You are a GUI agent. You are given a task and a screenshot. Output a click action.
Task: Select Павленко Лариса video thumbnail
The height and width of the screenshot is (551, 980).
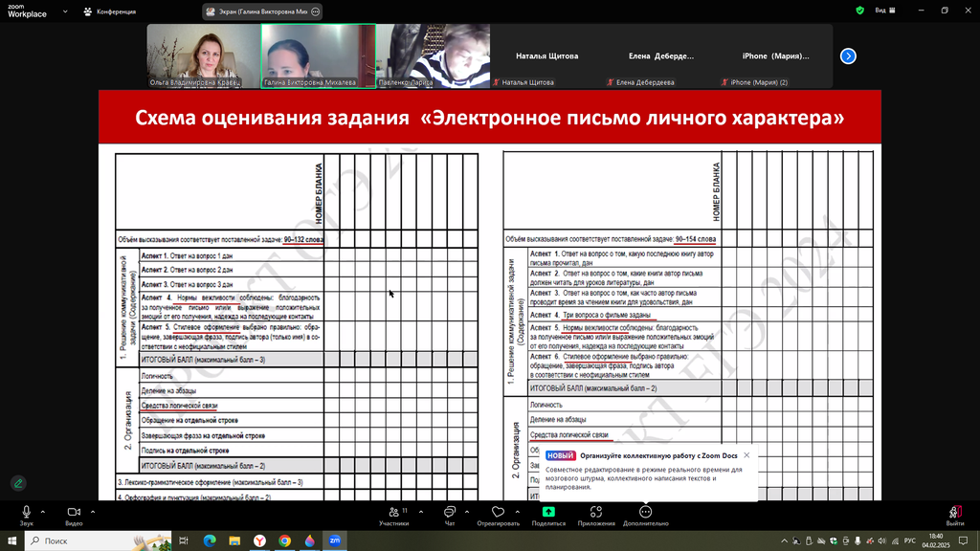tap(434, 56)
